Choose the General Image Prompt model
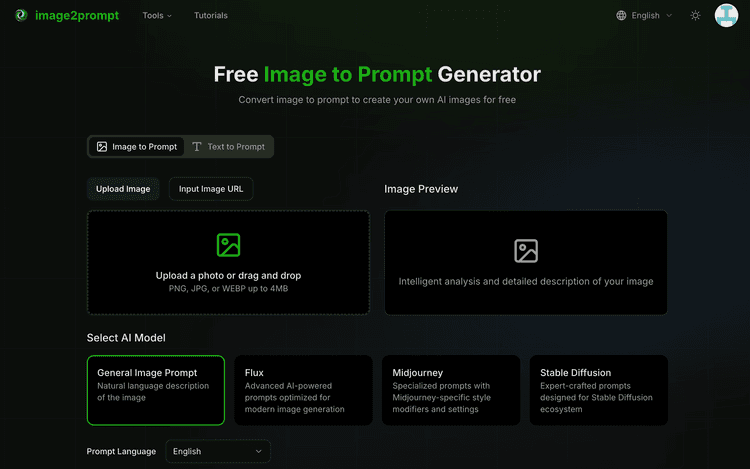 click(x=156, y=390)
